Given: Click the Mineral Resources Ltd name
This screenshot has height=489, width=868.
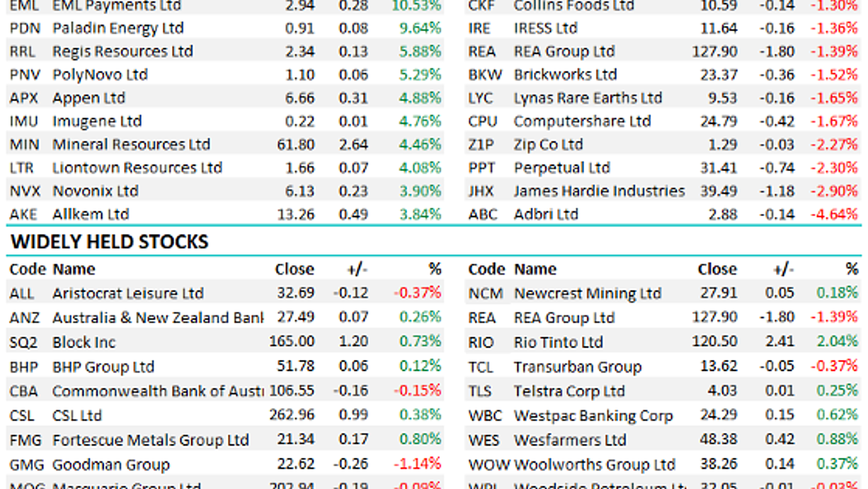Looking at the screenshot, I should coord(131,145).
